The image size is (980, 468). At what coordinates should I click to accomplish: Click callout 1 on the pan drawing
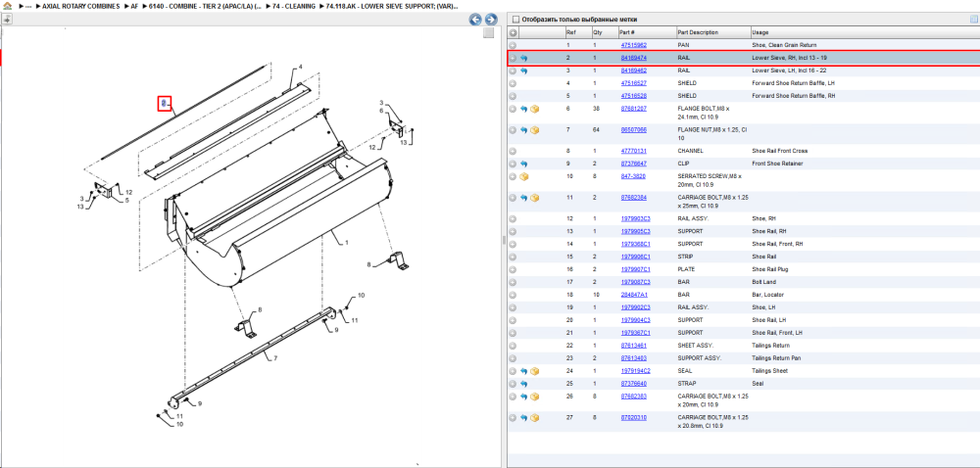(346, 244)
